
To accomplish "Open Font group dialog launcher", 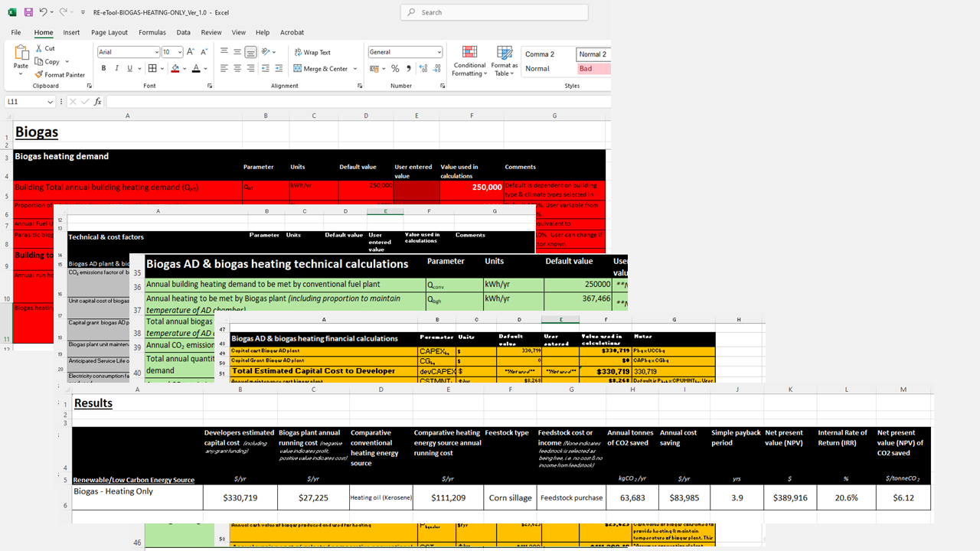I will coord(210,86).
